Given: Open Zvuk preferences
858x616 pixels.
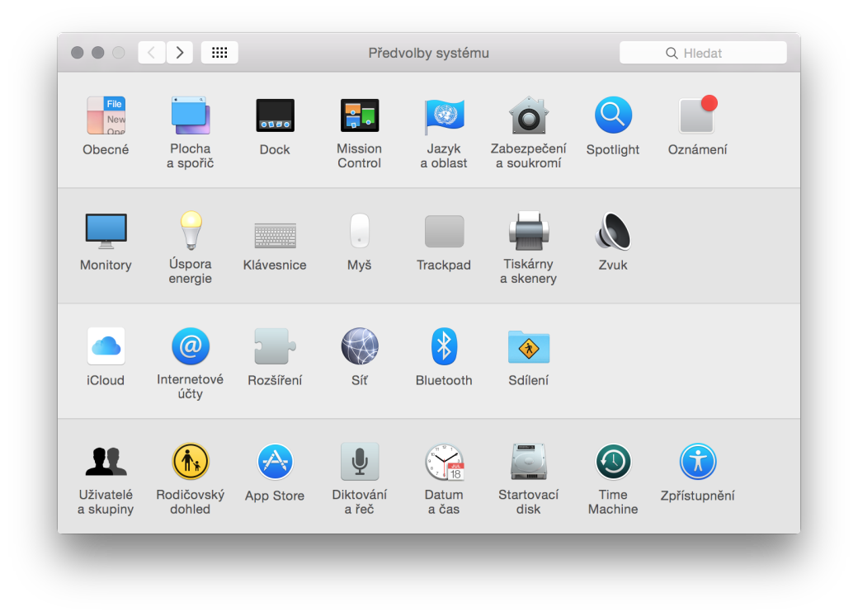Looking at the screenshot, I should coord(613,232).
